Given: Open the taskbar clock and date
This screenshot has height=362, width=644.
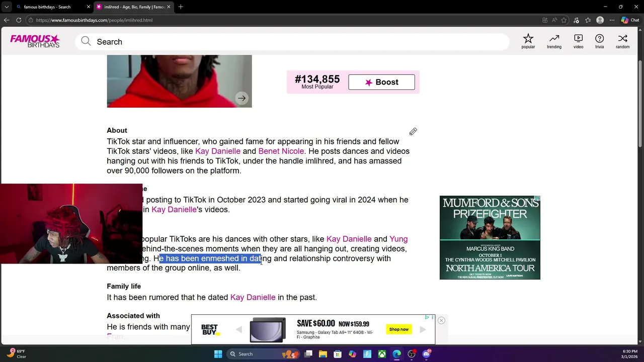Looking at the screenshot, I should [x=629, y=354].
